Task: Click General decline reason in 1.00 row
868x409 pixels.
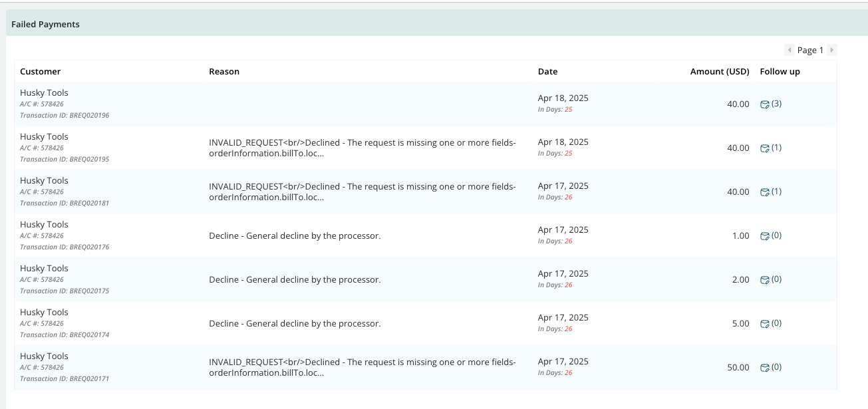Action: [295, 236]
